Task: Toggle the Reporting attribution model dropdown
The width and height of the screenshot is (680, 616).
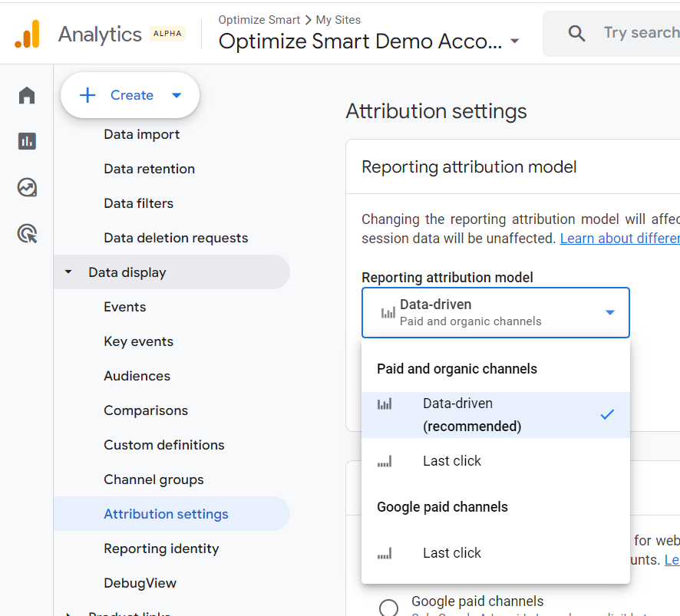Action: (x=495, y=312)
